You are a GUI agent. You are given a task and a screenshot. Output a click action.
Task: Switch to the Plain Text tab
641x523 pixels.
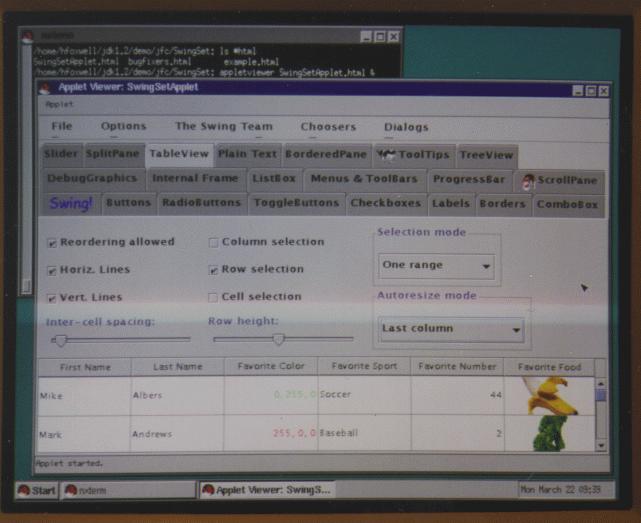coord(247,155)
